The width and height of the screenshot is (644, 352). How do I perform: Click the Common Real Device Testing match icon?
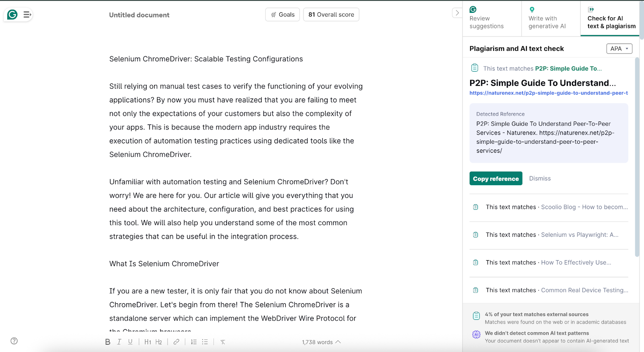point(475,290)
